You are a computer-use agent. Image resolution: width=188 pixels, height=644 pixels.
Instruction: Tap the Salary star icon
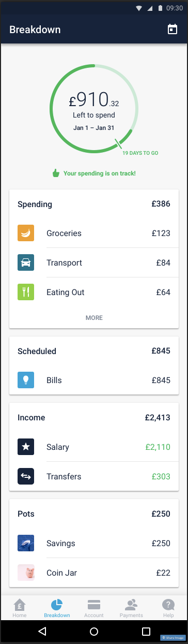pyautogui.click(x=26, y=447)
